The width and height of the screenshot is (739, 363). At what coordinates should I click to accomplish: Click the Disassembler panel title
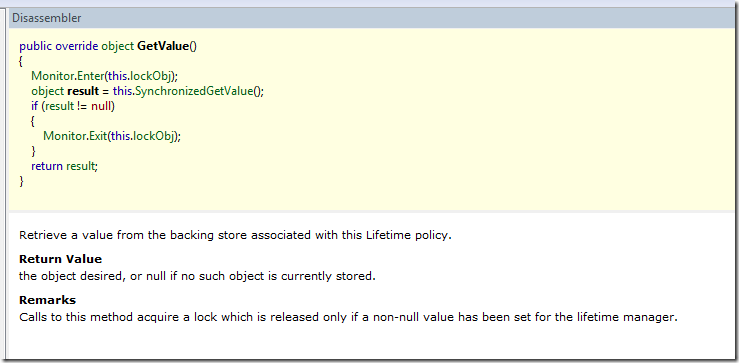click(47, 18)
